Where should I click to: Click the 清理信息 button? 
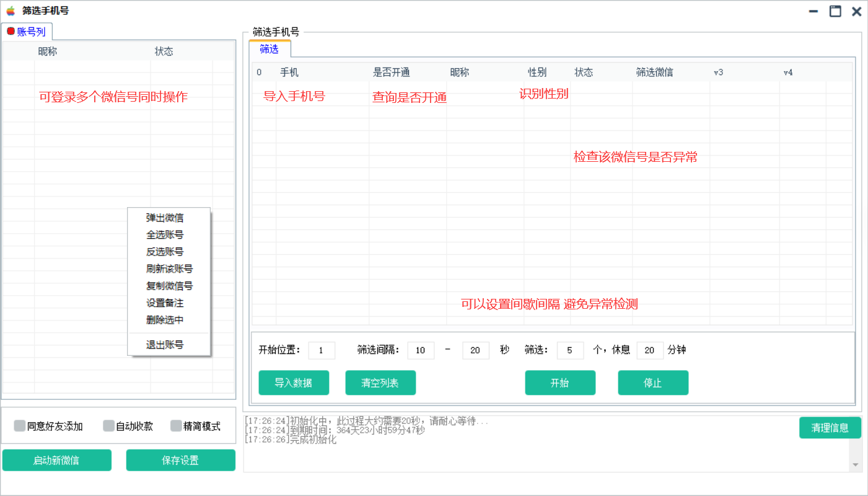(x=830, y=428)
